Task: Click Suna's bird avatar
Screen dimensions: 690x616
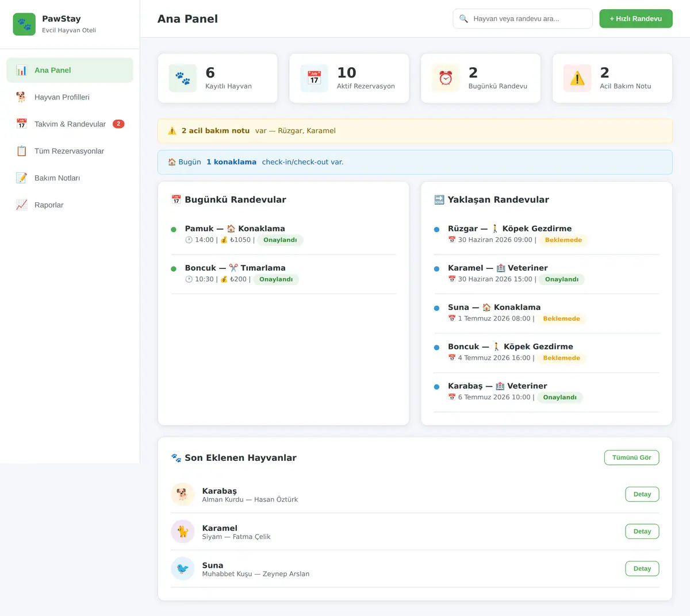Action: click(x=183, y=569)
